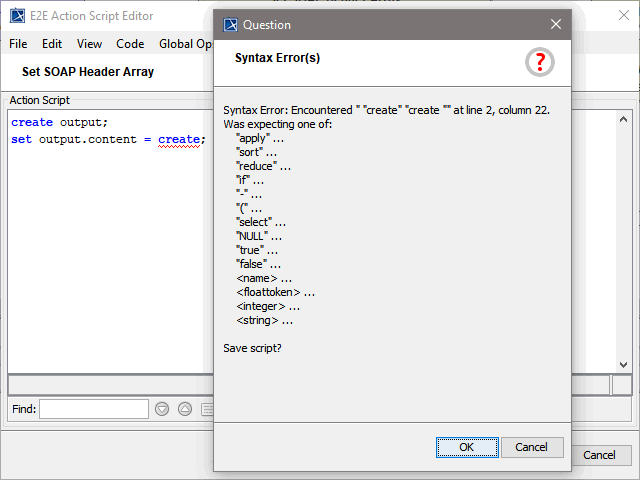Focus the Find text field
Image resolution: width=640 pixels, height=480 pixels.
coord(94,409)
